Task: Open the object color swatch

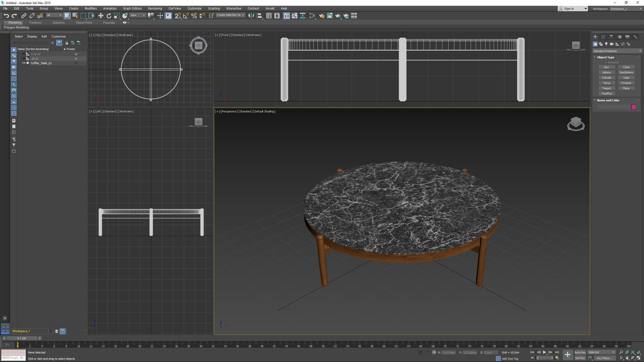Action: point(634,106)
